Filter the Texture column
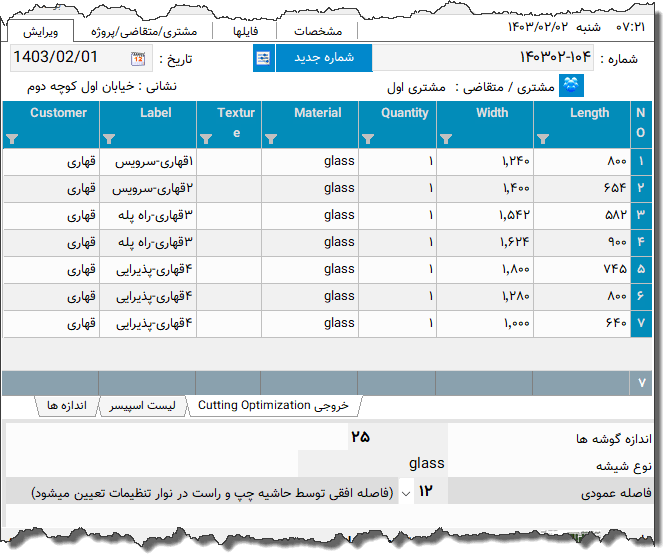The width and height of the screenshot is (663, 554). (x=206, y=138)
